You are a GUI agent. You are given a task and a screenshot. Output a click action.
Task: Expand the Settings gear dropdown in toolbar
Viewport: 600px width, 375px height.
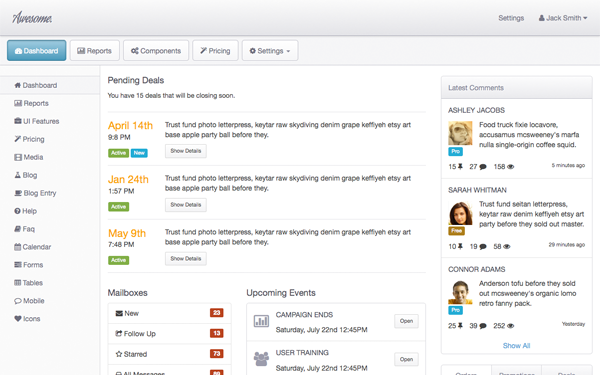pos(270,51)
